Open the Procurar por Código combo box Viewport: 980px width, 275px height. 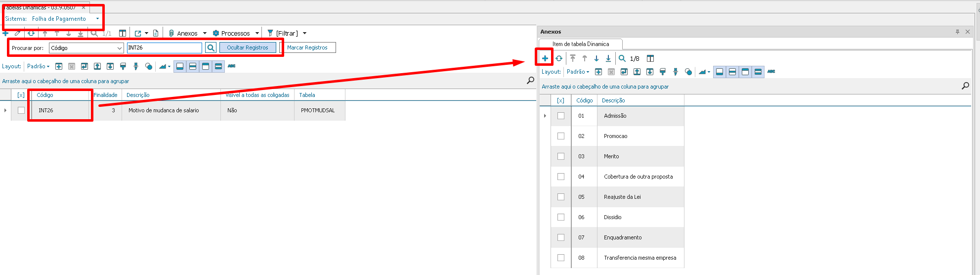coord(86,48)
